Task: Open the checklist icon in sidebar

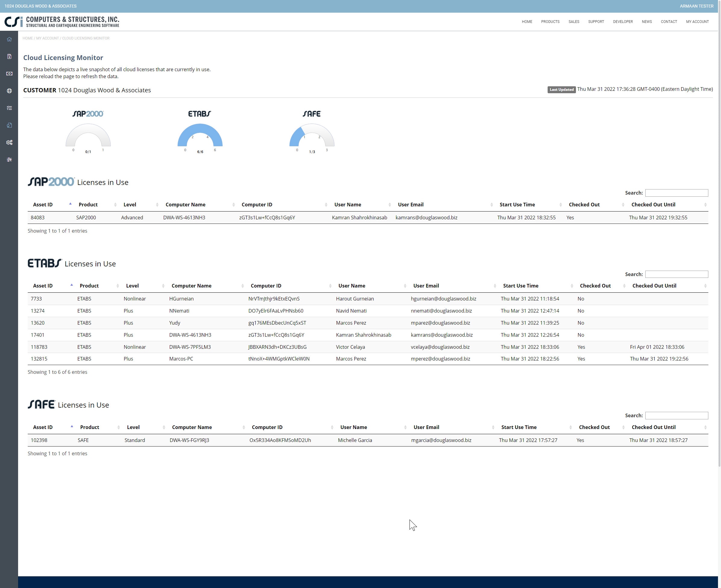Action: click(x=9, y=108)
